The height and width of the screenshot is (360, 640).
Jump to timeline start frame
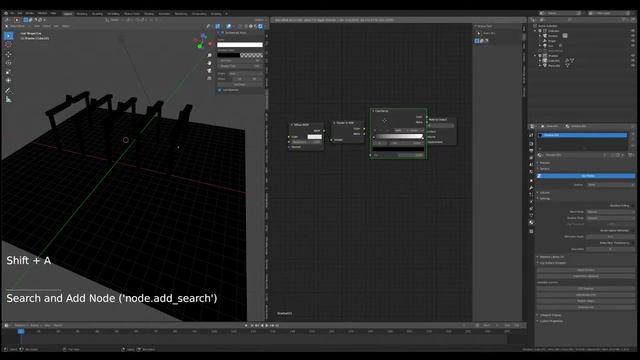click(x=252, y=325)
